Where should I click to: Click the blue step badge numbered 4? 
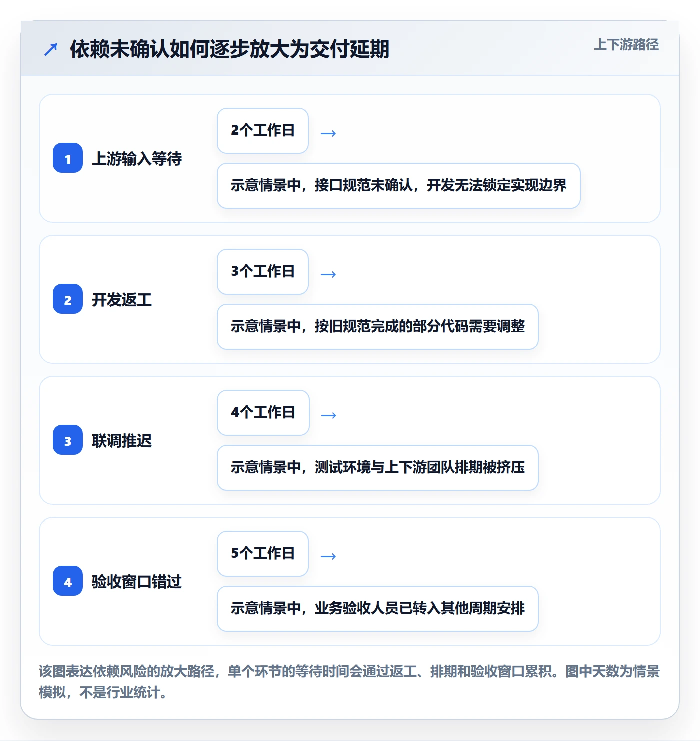point(68,581)
